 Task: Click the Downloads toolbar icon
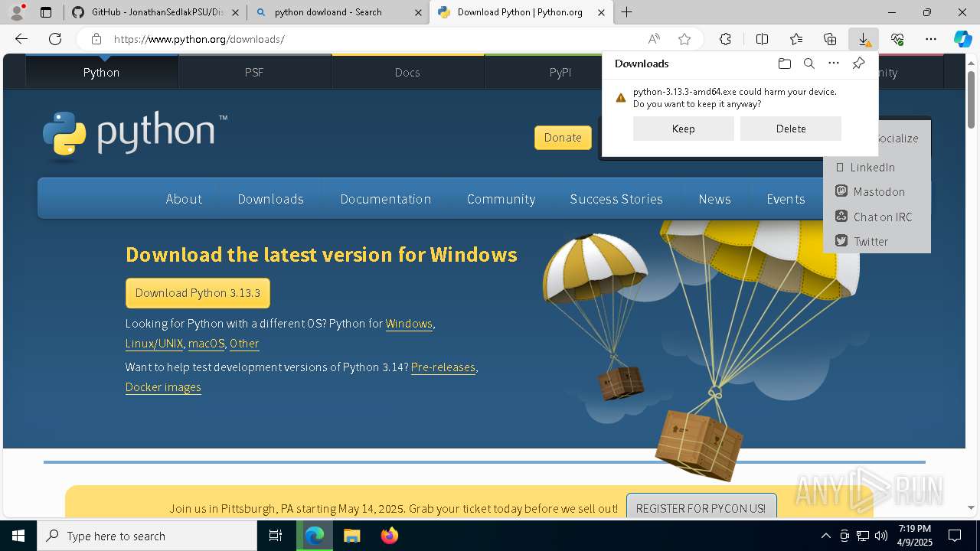tap(864, 39)
